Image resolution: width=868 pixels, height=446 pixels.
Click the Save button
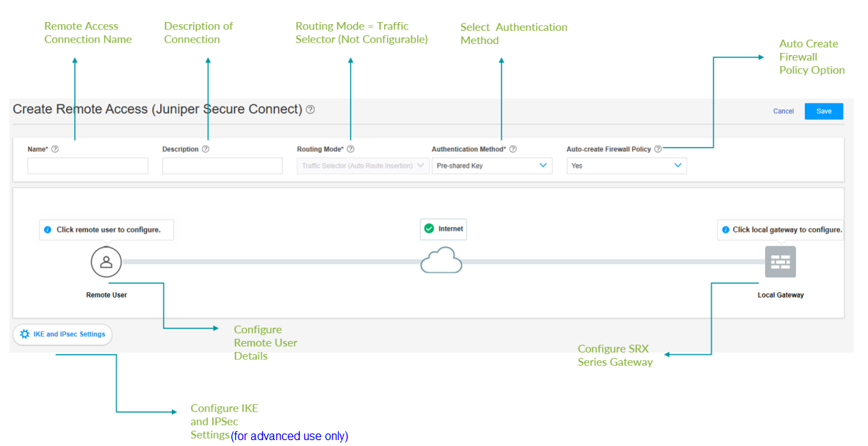pyautogui.click(x=824, y=112)
